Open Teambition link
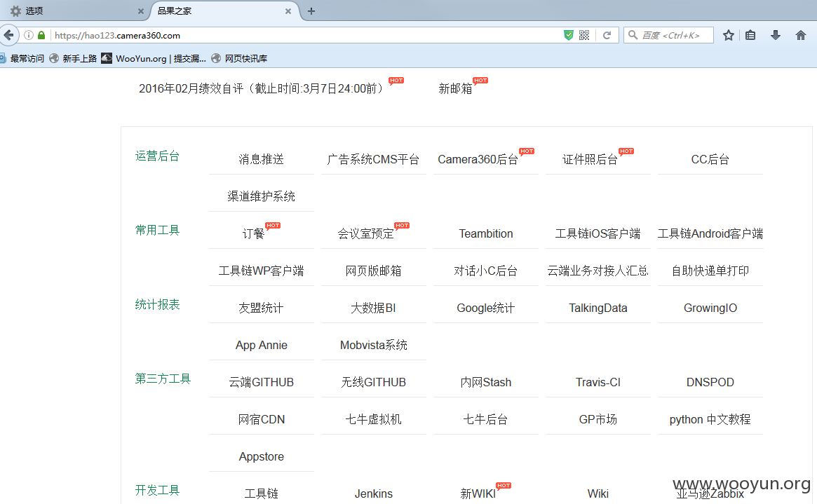Viewport: 817px width, 504px height. (485, 234)
